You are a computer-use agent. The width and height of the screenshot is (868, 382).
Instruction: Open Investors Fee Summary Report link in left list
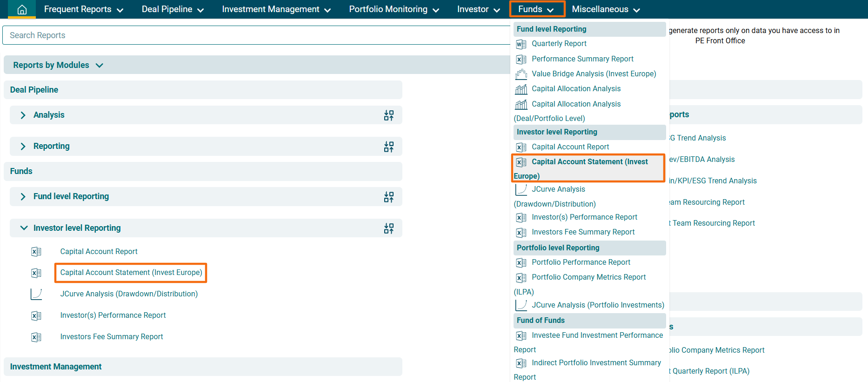[112, 337]
